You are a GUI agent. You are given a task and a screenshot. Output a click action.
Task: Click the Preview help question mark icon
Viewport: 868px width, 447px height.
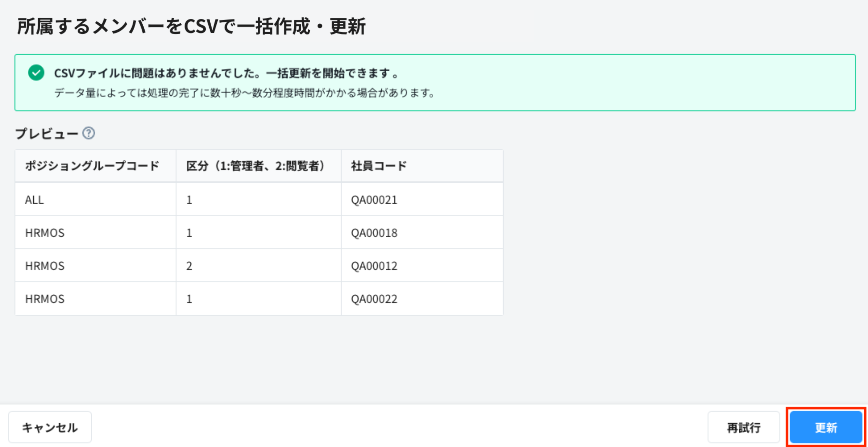coord(88,133)
